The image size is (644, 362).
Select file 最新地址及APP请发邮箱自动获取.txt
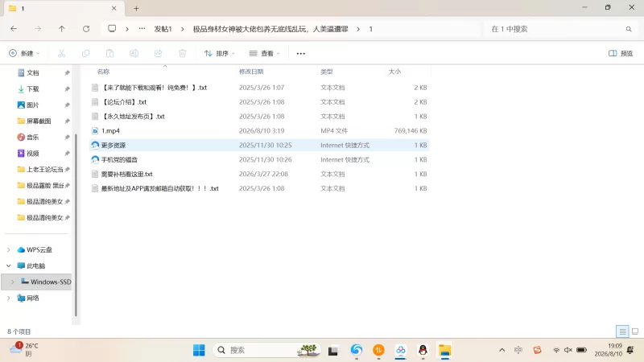click(x=258, y=188)
